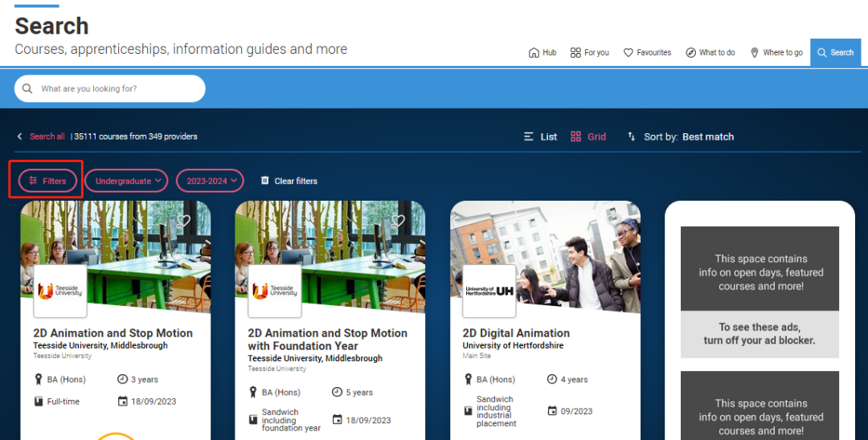This screenshot has height=440, width=868.
Task: Open the Sort by Best match menu
Action: point(681,136)
